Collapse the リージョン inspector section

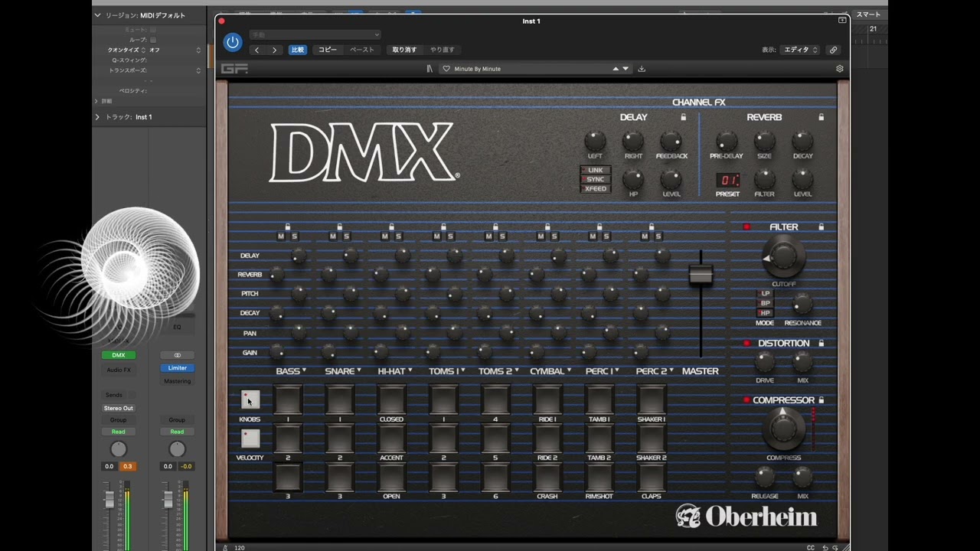(x=97, y=15)
